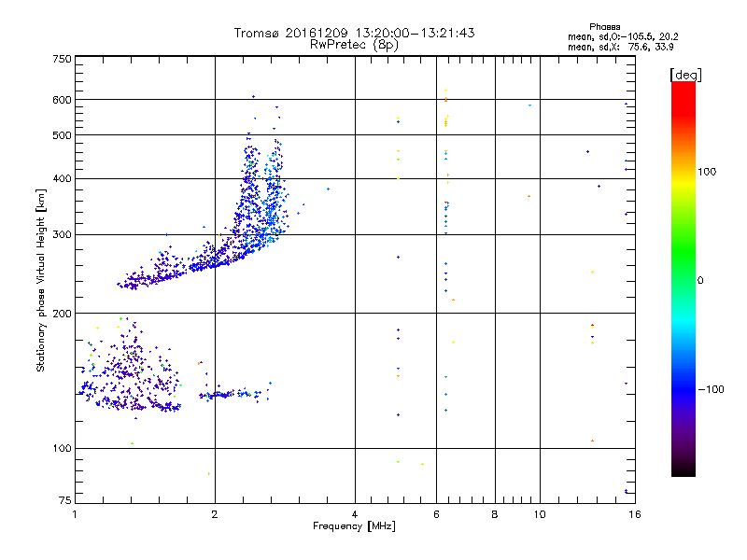The height and width of the screenshot is (560, 747).
Task: Click the colorbar tick label '-100'
Action: [x=711, y=389]
